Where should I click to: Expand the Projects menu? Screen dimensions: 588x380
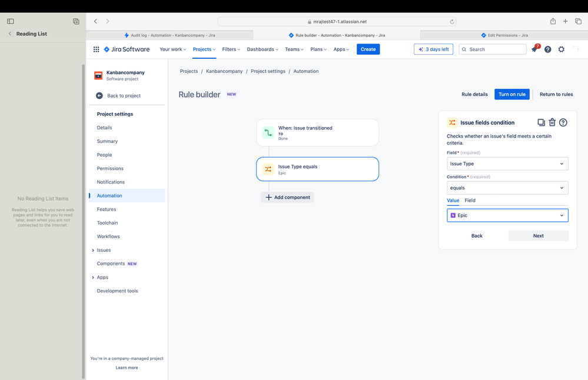point(204,49)
